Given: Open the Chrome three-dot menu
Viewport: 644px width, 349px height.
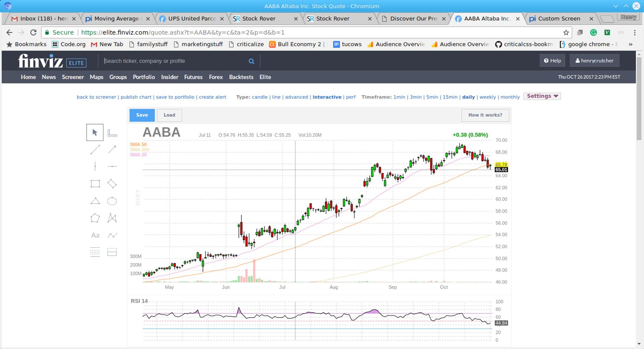Looking at the screenshot, I should [x=634, y=32].
